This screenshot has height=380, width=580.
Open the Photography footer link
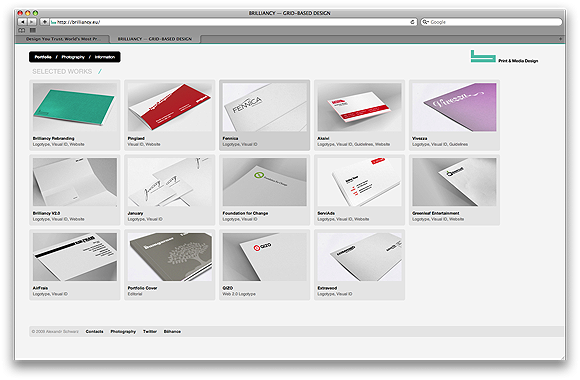click(123, 332)
